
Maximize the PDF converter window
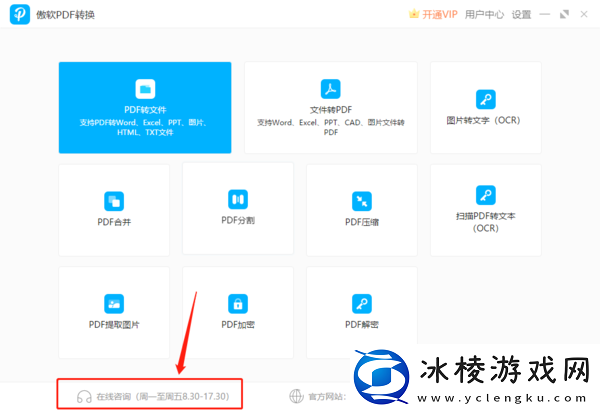click(x=564, y=15)
